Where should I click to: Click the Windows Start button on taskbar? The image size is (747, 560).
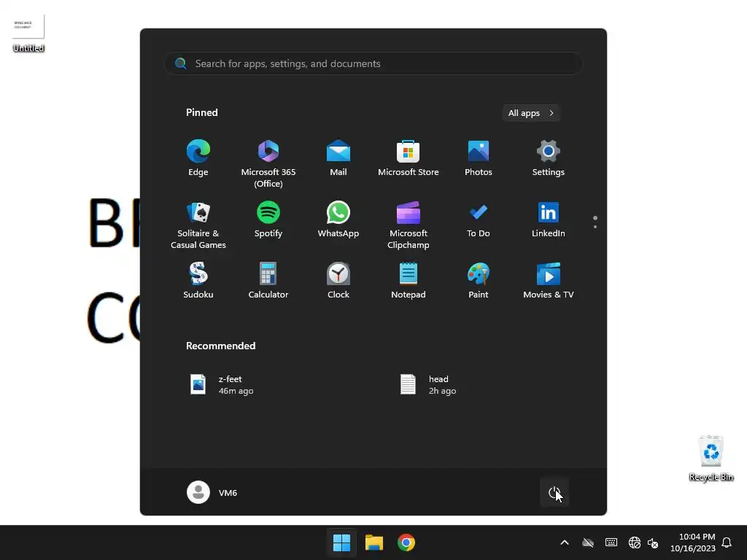point(341,542)
